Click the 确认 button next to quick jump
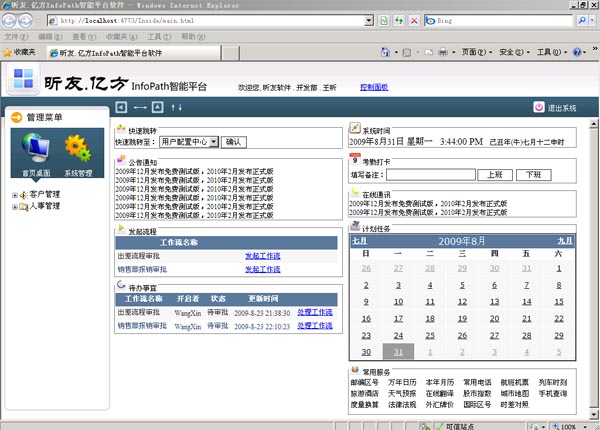600x430 pixels. pos(233,142)
